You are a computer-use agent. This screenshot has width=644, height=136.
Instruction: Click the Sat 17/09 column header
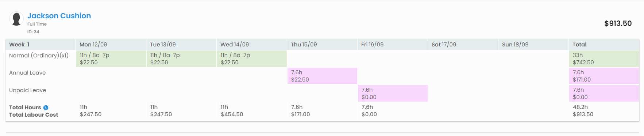coord(444,45)
